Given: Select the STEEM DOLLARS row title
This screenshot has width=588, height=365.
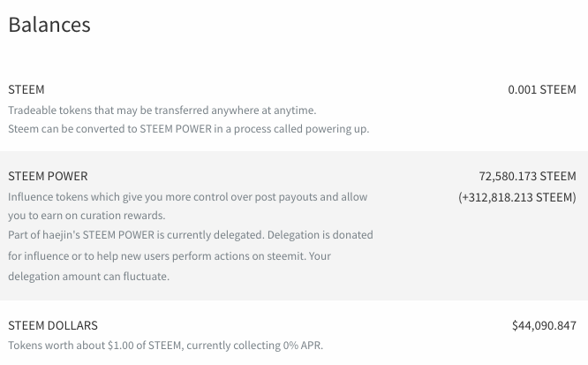Looking at the screenshot, I should pyautogui.click(x=53, y=325).
